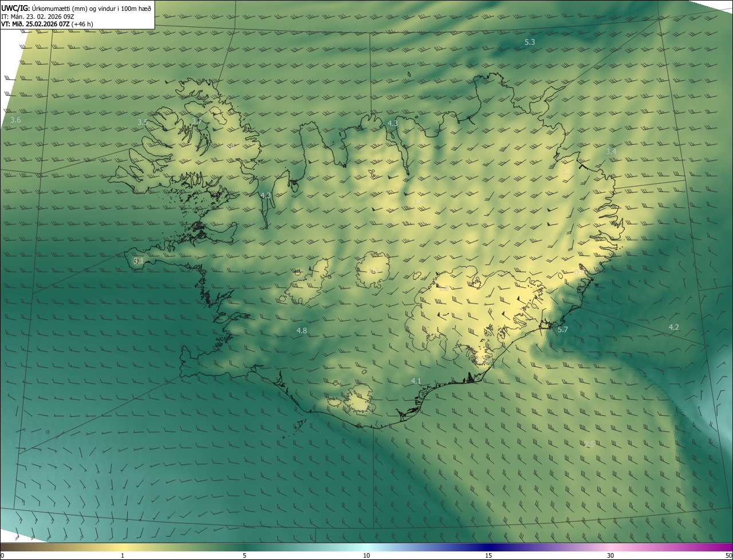
Task: Click the 5 tick on the colour scale
Action: [245, 555]
